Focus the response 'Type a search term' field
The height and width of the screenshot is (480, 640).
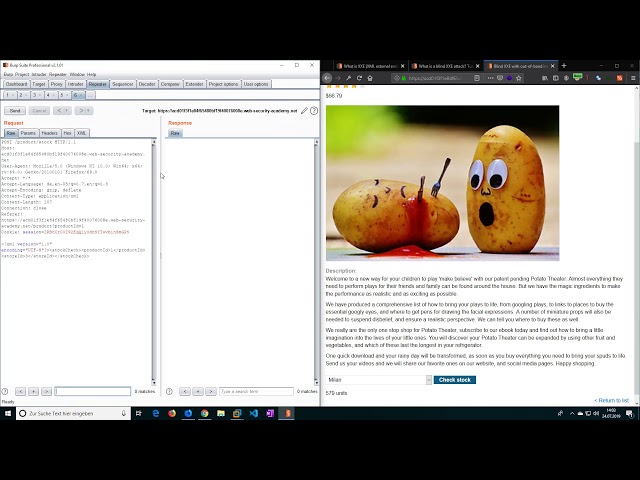point(256,391)
